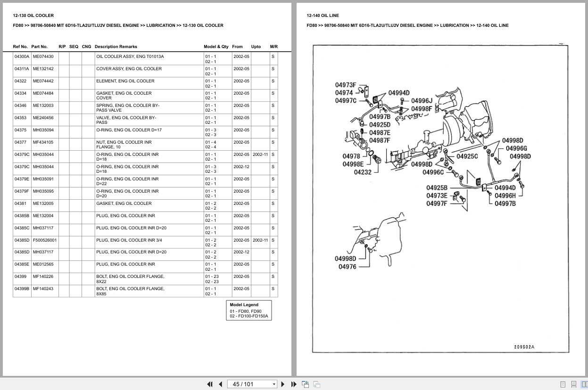Click OIL COOLER ASSY description

tap(130, 57)
